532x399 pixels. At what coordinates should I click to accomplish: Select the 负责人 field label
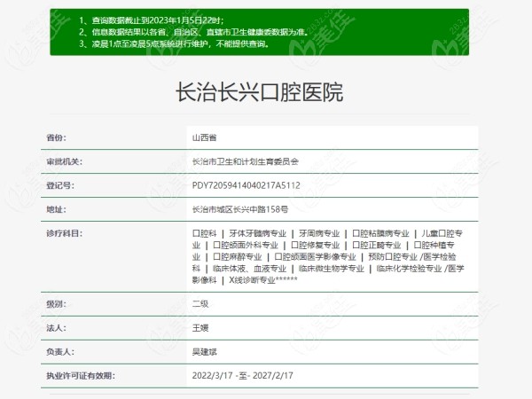click(59, 351)
